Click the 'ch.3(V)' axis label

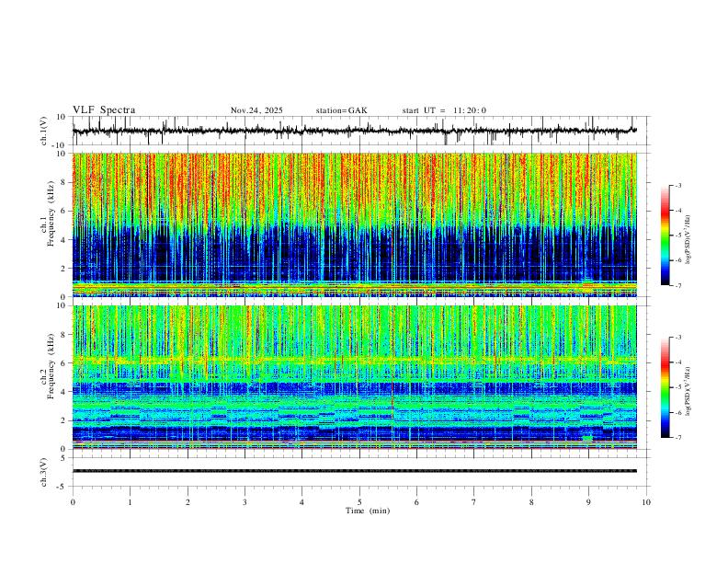pos(44,472)
